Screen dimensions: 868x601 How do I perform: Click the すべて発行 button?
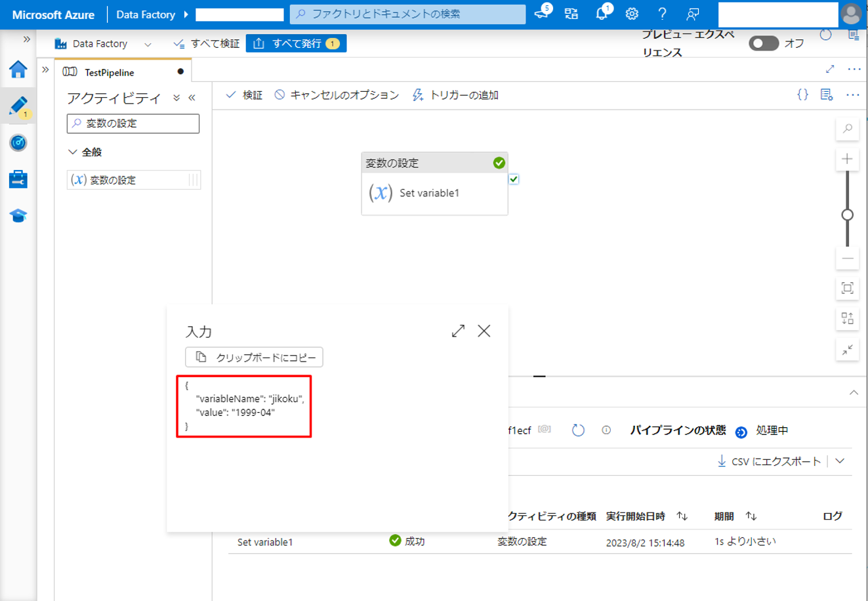click(296, 43)
